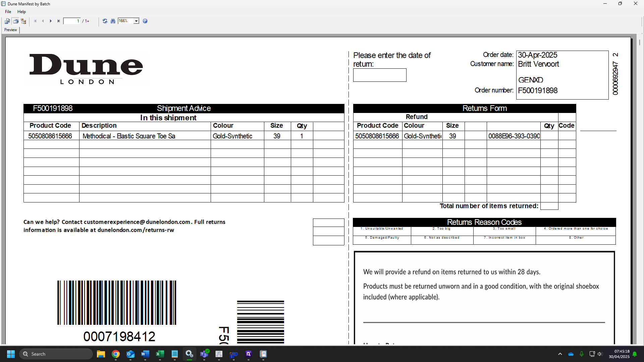The image size is (644, 362).
Task: Go to the last page arrow
Action: [x=59, y=21]
